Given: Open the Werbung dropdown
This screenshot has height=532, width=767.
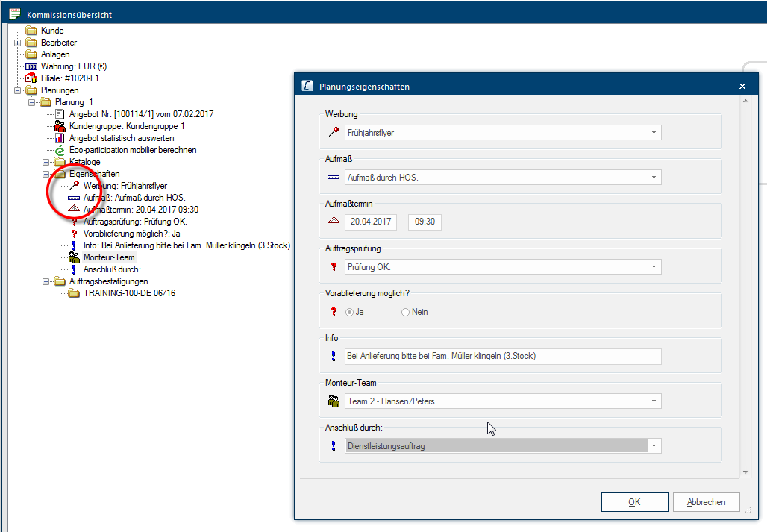Looking at the screenshot, I should (x=654, y=133).
